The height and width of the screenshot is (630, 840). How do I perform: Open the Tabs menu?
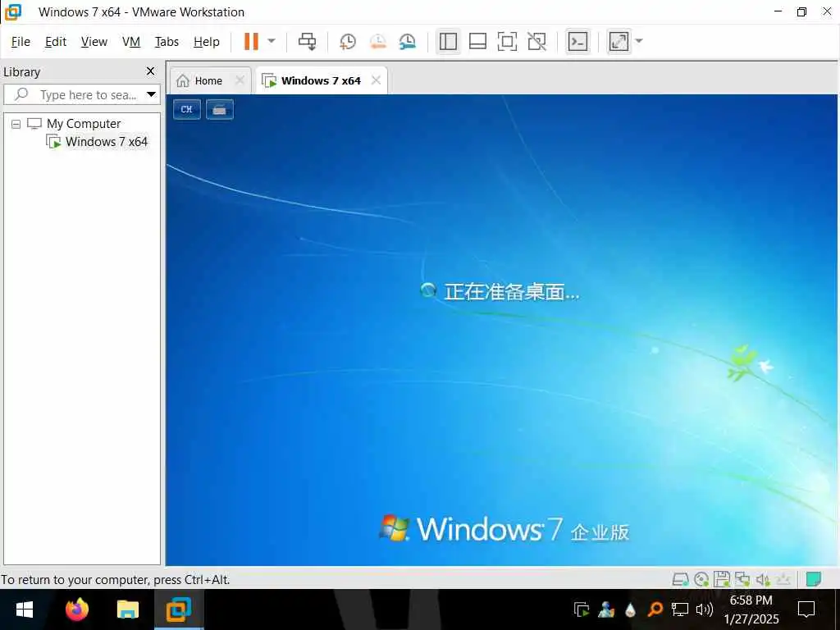pos(167,42)
